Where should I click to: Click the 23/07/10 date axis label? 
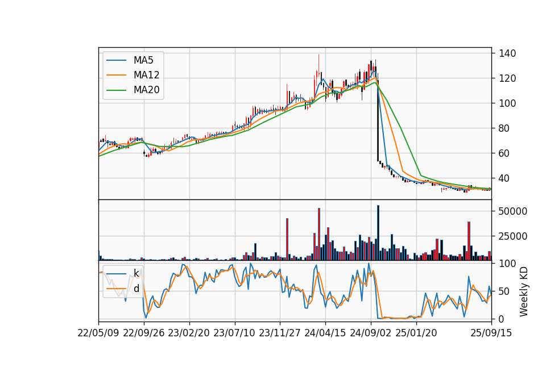pyautogui.click(x=234, y=333)
